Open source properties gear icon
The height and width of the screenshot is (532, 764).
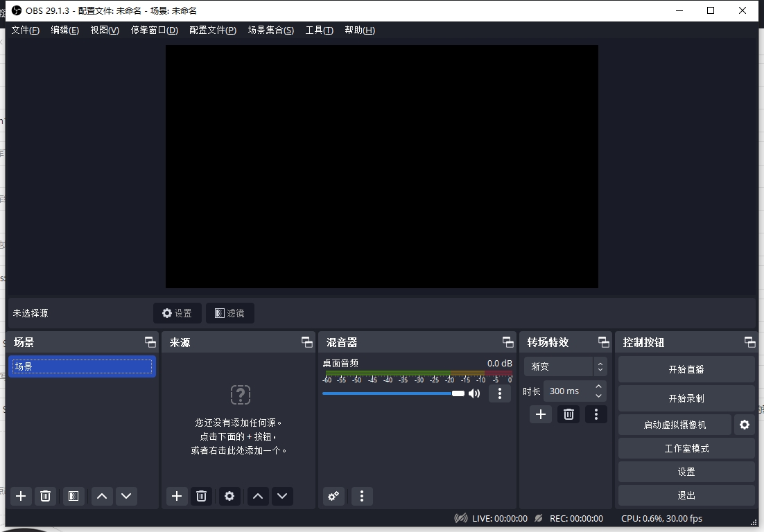click(229, 496)
